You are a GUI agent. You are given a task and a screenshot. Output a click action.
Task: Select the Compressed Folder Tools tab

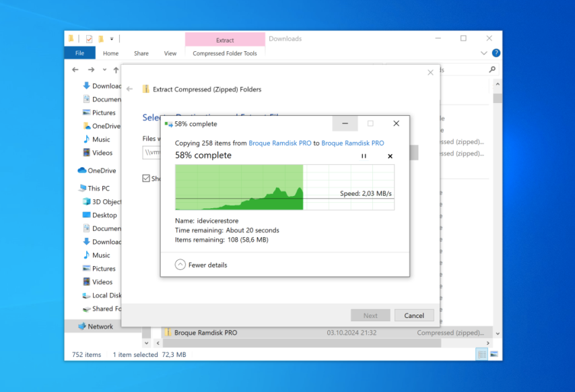tap(225, 53)
